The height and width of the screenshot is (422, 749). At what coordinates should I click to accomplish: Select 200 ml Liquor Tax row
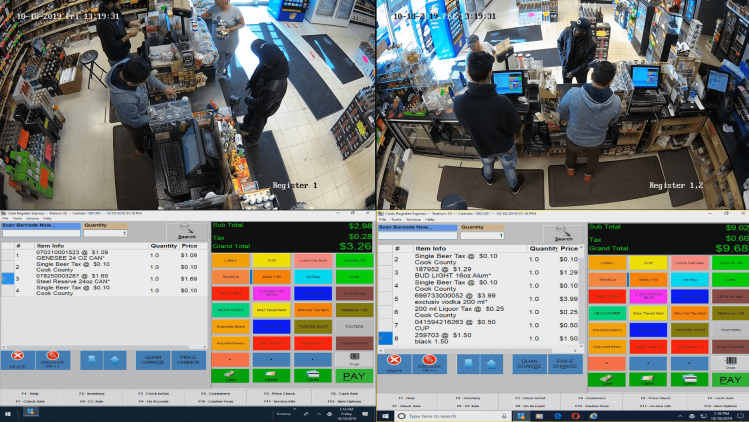tap(479, 312)
